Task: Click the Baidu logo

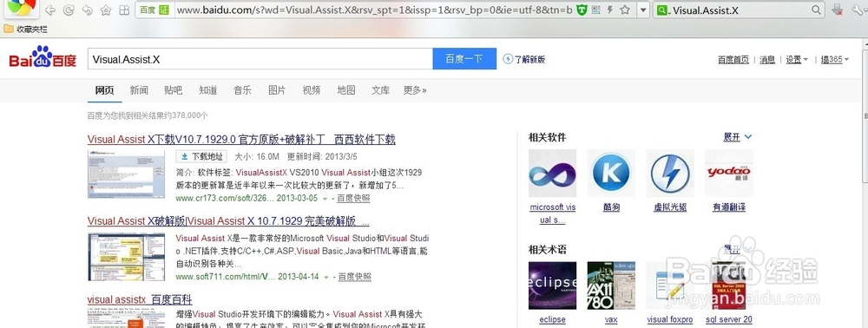Action: 43,57
